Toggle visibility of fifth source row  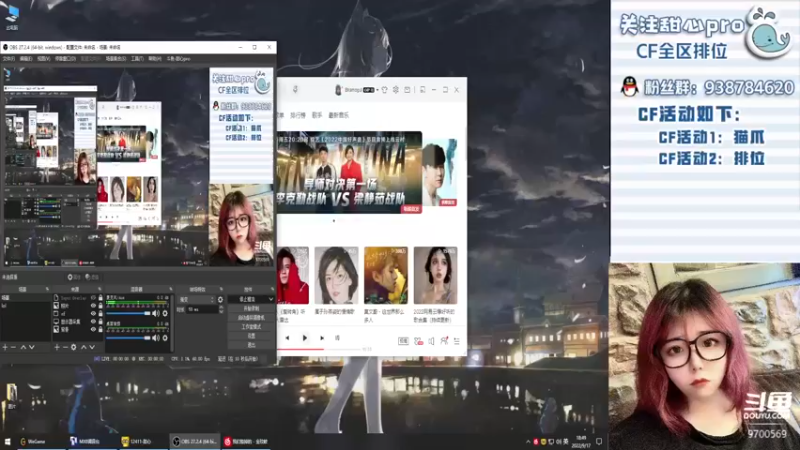pyautogui.click(x=93, y=330)
